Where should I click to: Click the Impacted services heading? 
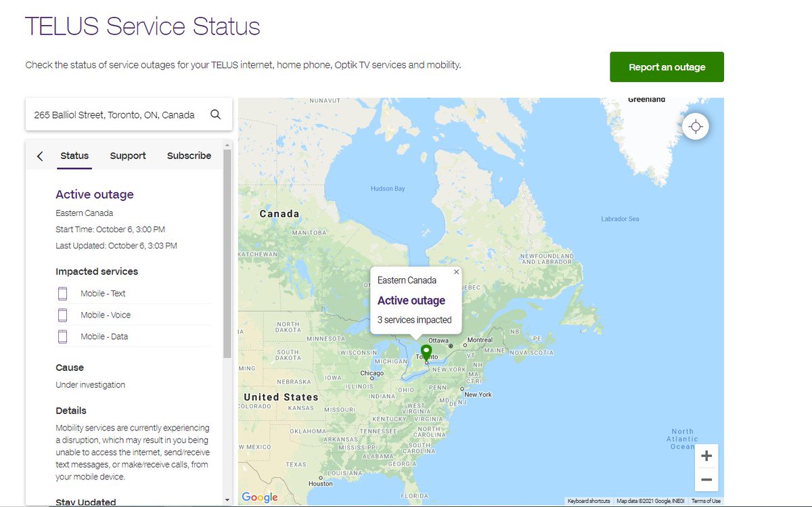point(97,271)
